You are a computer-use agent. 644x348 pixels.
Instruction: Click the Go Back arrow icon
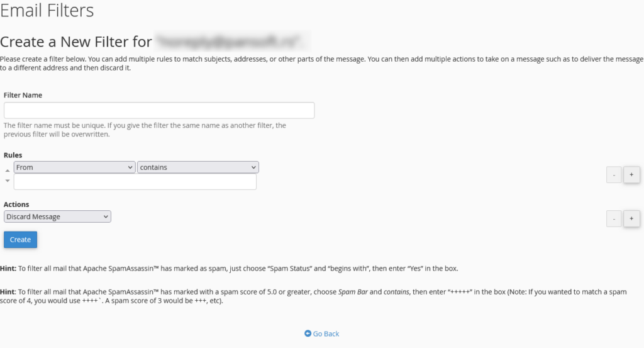[x=308, y=334]
